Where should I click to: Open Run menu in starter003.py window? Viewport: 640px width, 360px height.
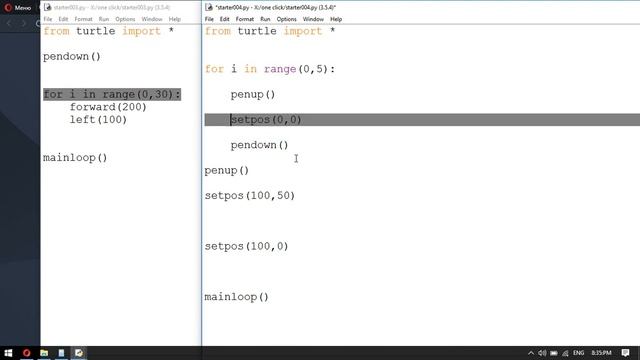pos(104,19)
